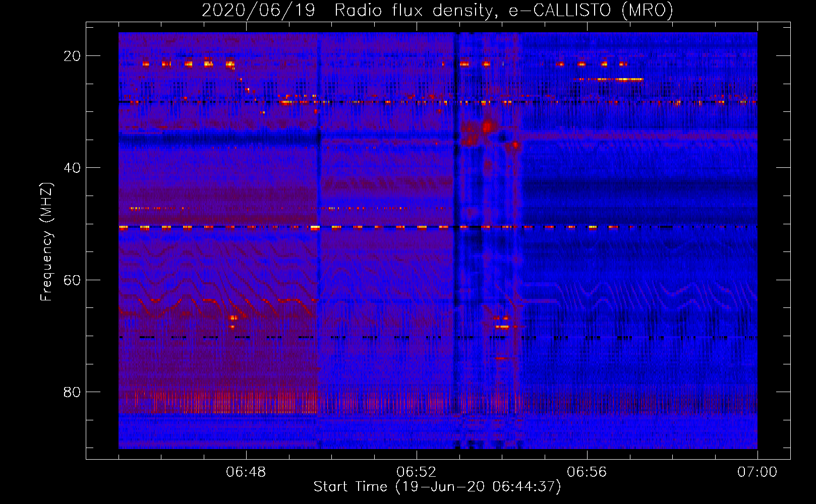Image resolution: width=816 pixels, height=504 pixels.
Task: Click the 60 MHz frequency tick label
Action: click(72, 280)
